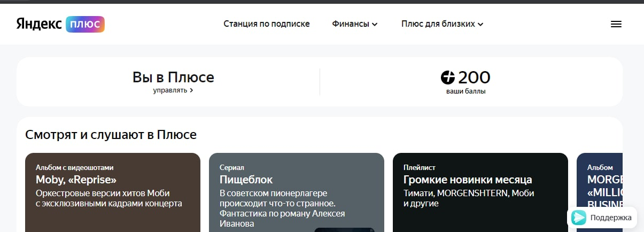
Task: Click the Плейлист label
Action: pos(420,167)
